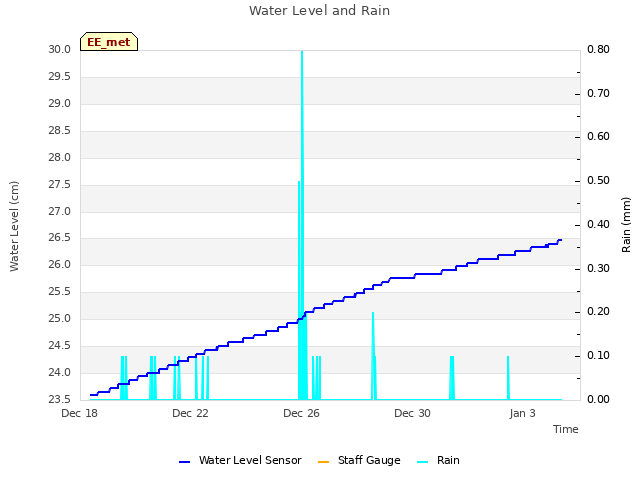Click the 0.50 rain axis tick label

pyautogui.click(x=598, y=180)
